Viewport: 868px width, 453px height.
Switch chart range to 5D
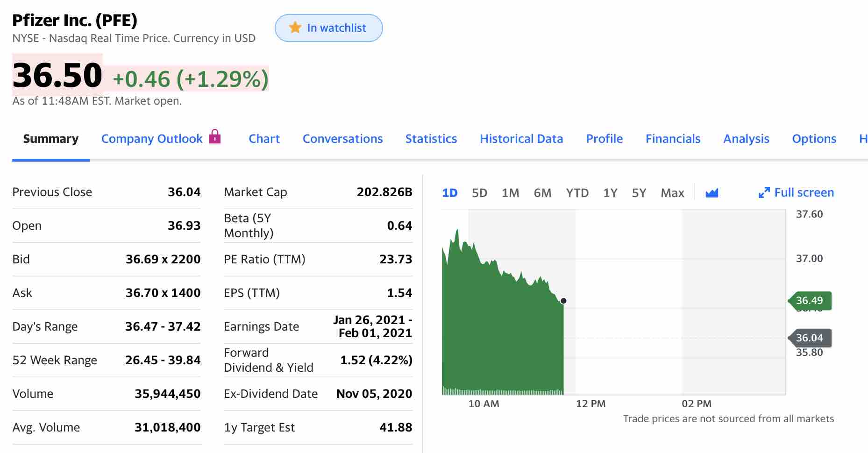(479, 193)
